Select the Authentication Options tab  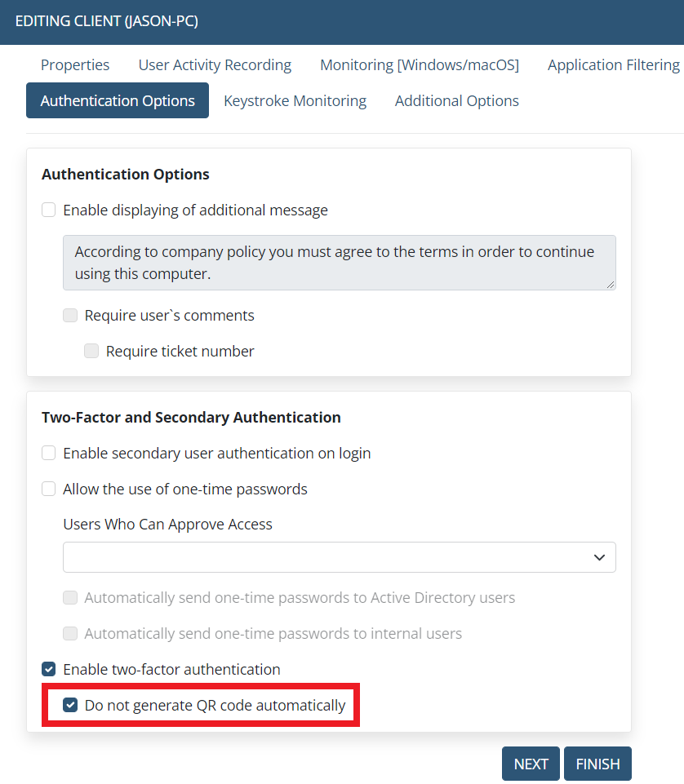(x=118, y=101)
